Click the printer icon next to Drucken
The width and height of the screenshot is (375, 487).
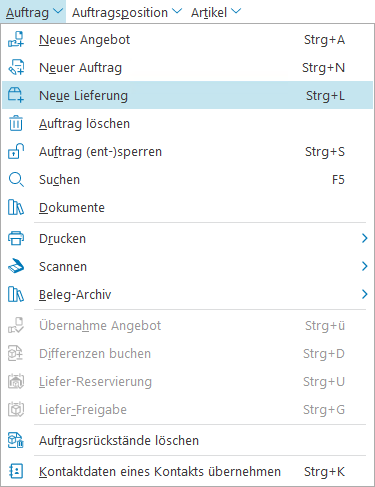point(16,238)
